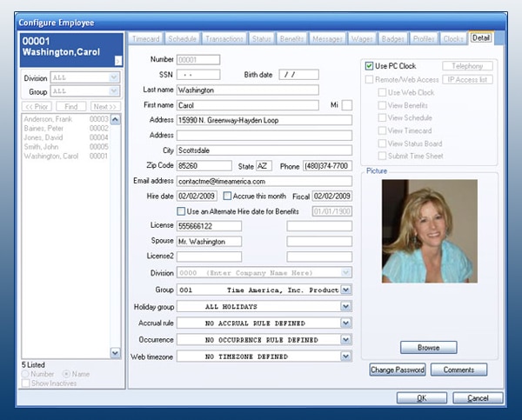Click the employee photo thumbnail

[430, 231]
